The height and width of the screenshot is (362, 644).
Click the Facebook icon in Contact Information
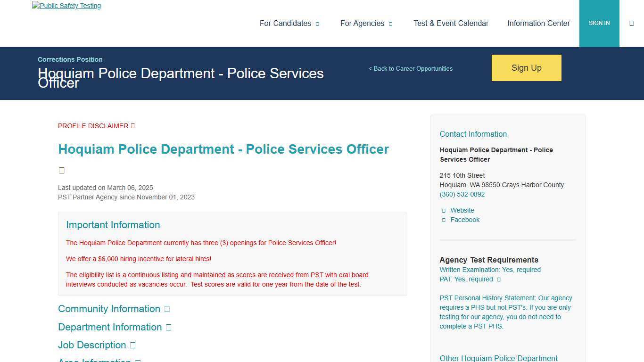(444, 220)
